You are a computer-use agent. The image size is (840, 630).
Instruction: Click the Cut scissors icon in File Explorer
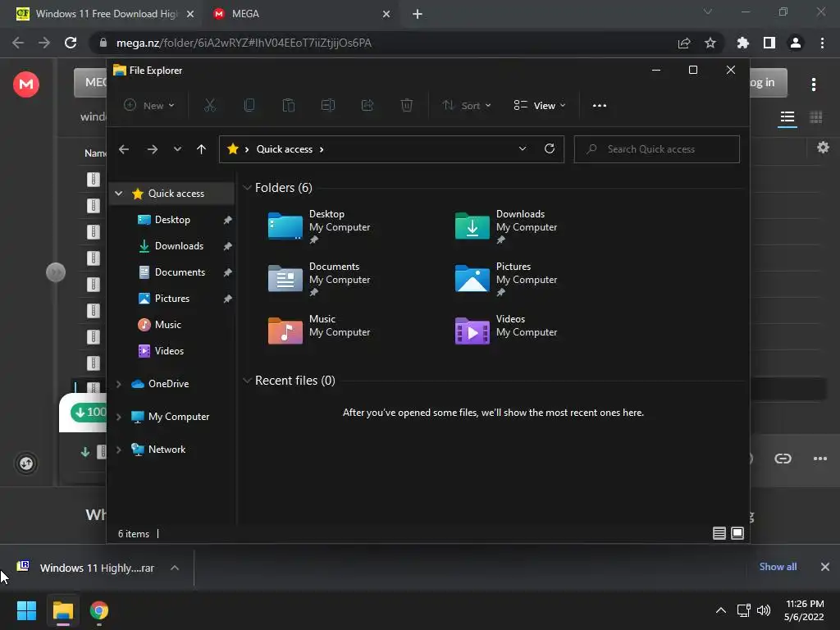209,106
